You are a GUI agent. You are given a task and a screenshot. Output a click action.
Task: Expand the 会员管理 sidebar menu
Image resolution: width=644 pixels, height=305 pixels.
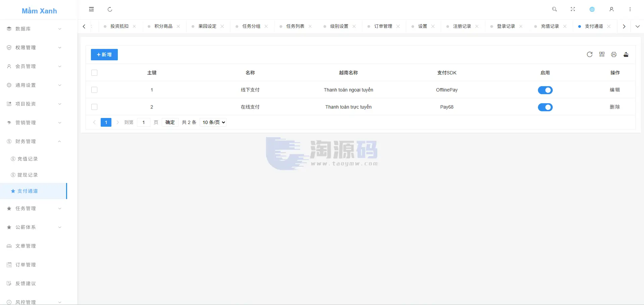pos(34,66)
